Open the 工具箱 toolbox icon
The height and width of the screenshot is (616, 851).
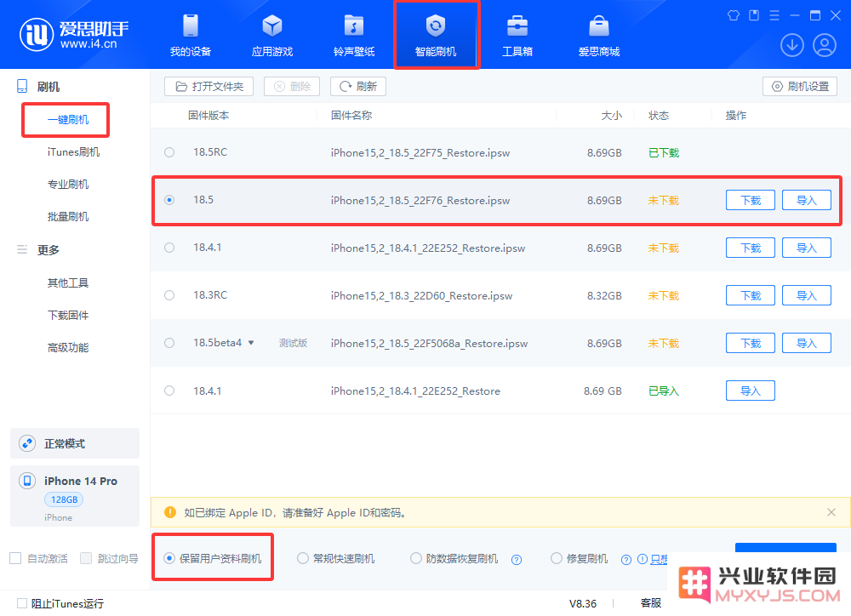pos(517,35)
